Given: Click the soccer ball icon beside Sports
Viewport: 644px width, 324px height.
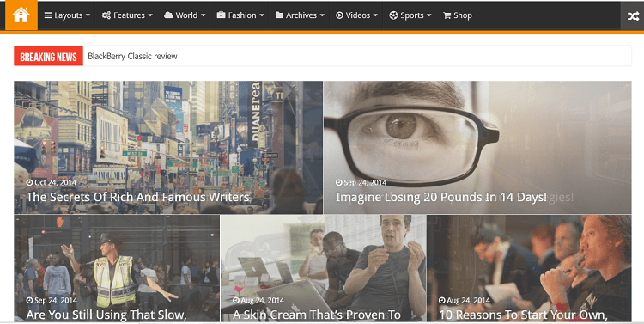Looking at the screenshot, I should click(x=393, y=15).
